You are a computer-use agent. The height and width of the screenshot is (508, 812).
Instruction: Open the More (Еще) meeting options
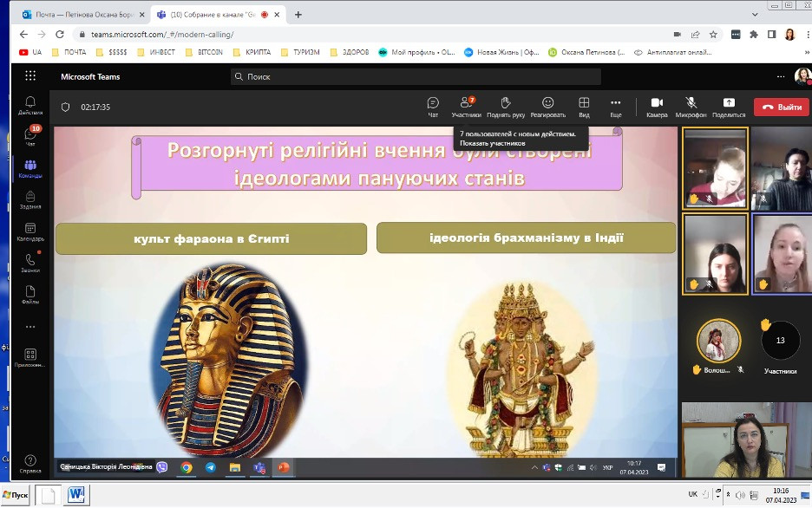[x=616, y=107]
